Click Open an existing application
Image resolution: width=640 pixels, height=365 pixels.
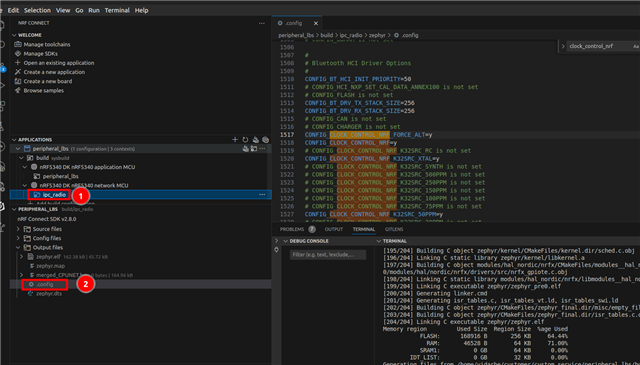(59, 63)
